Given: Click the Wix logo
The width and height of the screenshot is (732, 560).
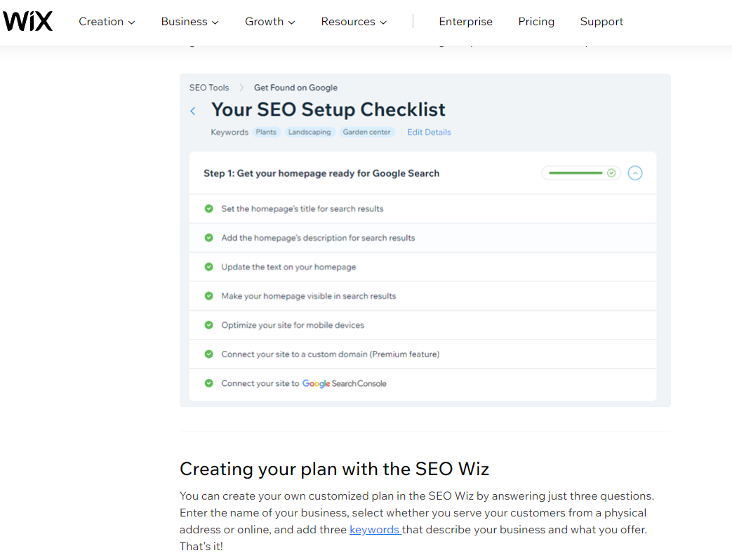Looking at the screenshot, I should point(28,22).
